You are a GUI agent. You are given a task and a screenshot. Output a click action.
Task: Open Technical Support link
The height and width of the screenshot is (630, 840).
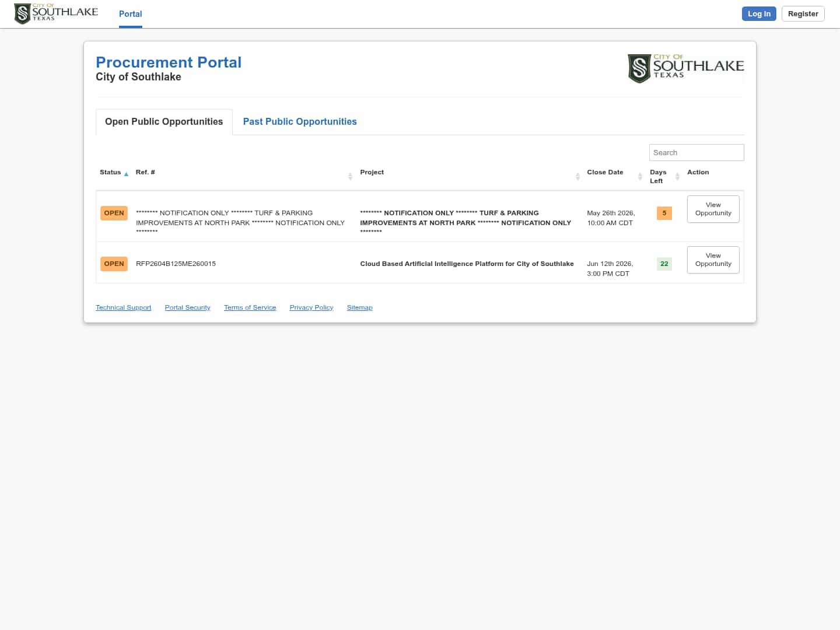click(x=124, y=307)
